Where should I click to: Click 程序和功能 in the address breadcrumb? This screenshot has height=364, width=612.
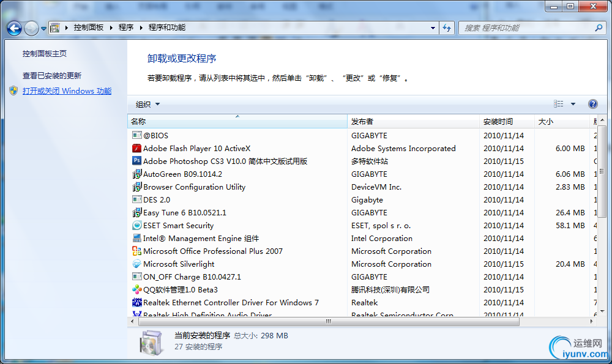tap(167, 28)
